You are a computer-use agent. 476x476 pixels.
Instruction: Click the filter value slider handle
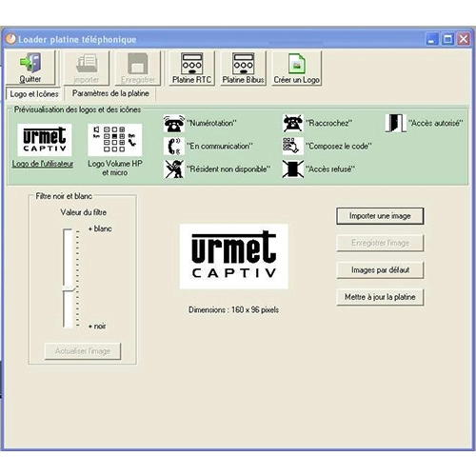[69, 289]
